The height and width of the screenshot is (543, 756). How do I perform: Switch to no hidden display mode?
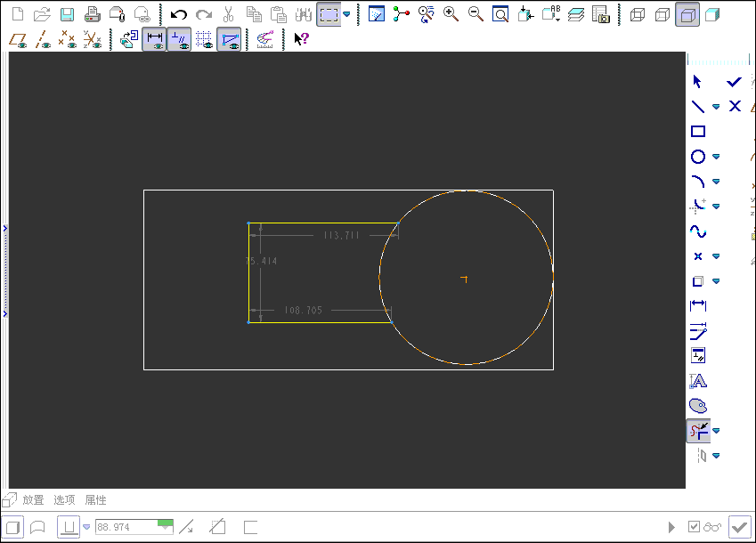(687, 14)
